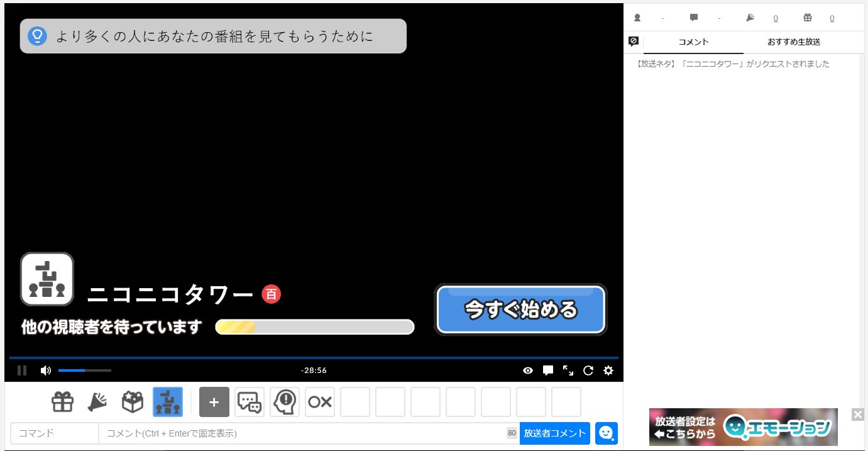Click the blue seek bar above player controls
868x451 pixels.
coord(314,358)
